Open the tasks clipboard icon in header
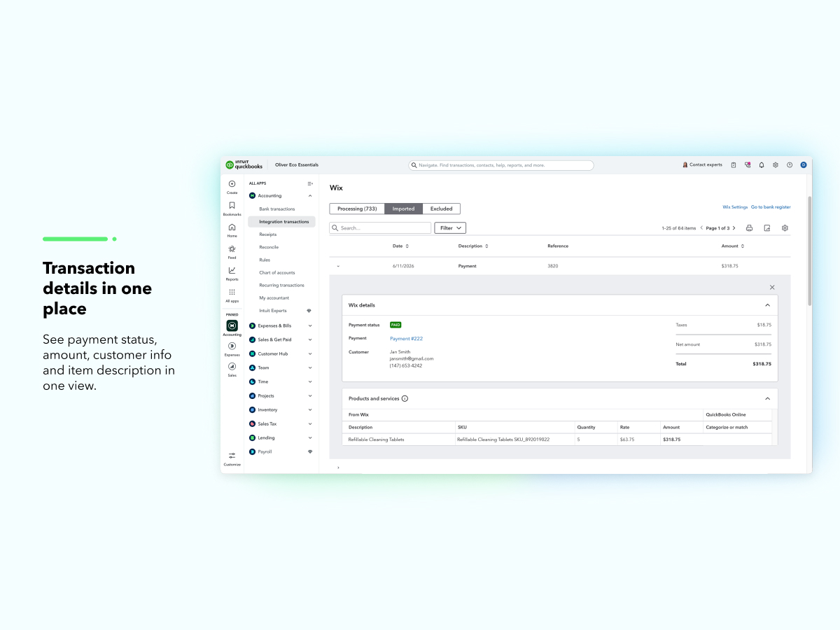This screenshot has width=840, height=630. 734,165
